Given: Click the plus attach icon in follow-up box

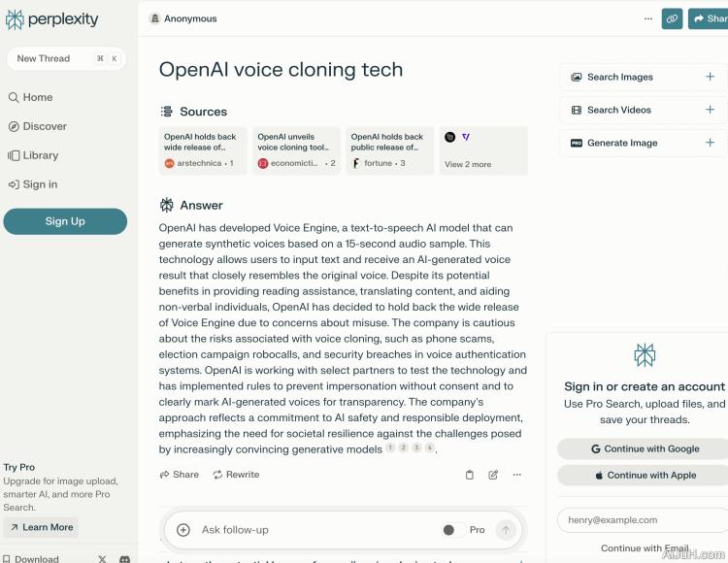Looking at the screenshot, I should pos(183,530).
